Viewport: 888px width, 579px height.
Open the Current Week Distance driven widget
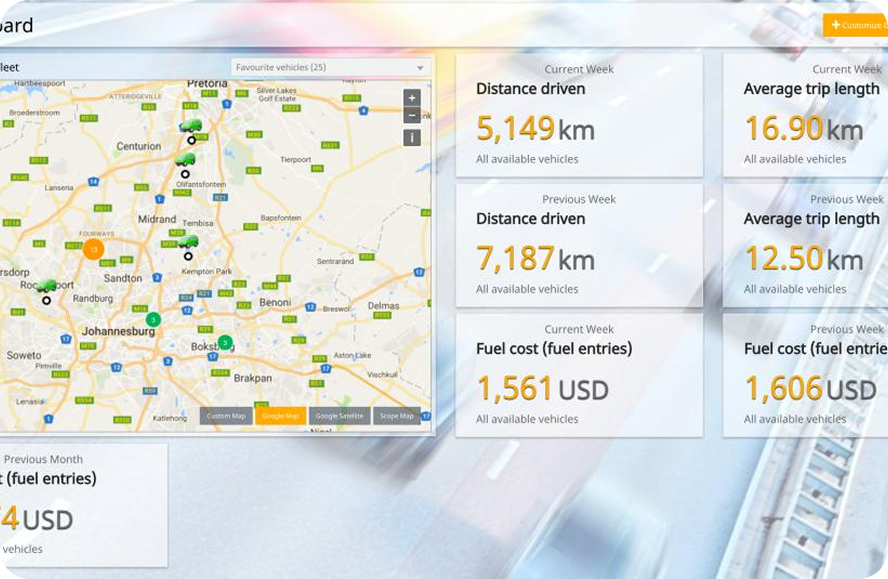(579, 115)
